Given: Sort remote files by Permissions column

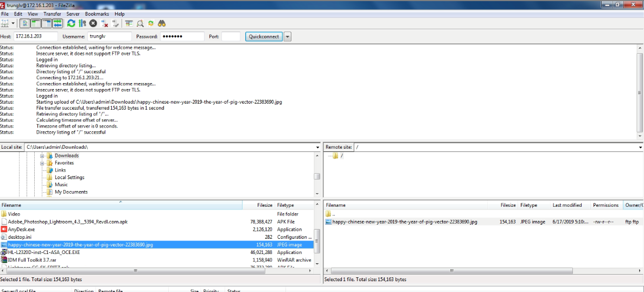Looking at the screenshot, I should [x=606, y=205].
